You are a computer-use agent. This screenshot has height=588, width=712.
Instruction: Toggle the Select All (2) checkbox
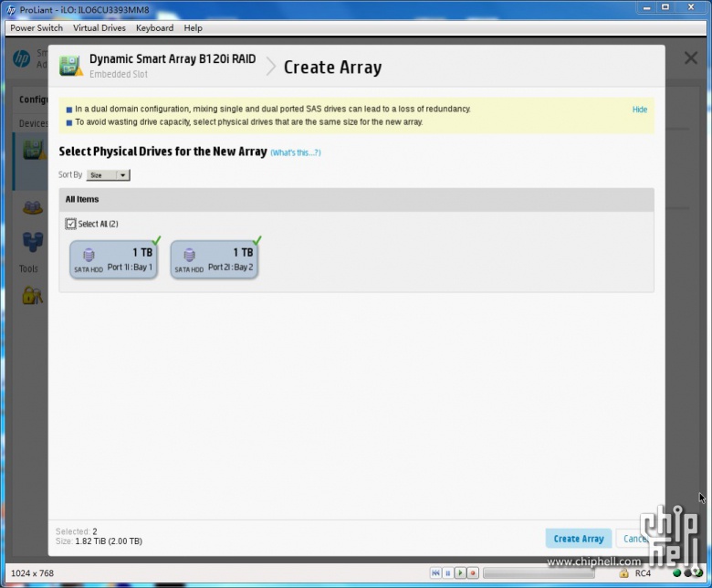click(71, 224)
